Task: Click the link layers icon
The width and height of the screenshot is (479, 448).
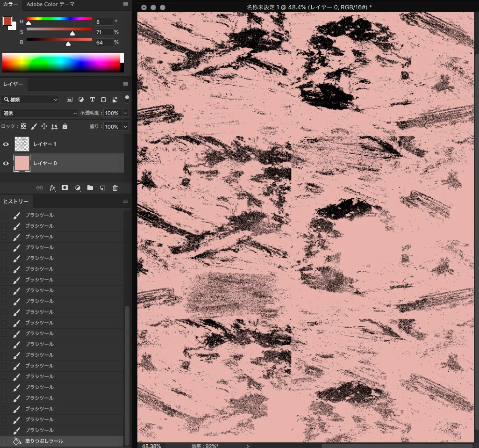Action: pos(40,188)
